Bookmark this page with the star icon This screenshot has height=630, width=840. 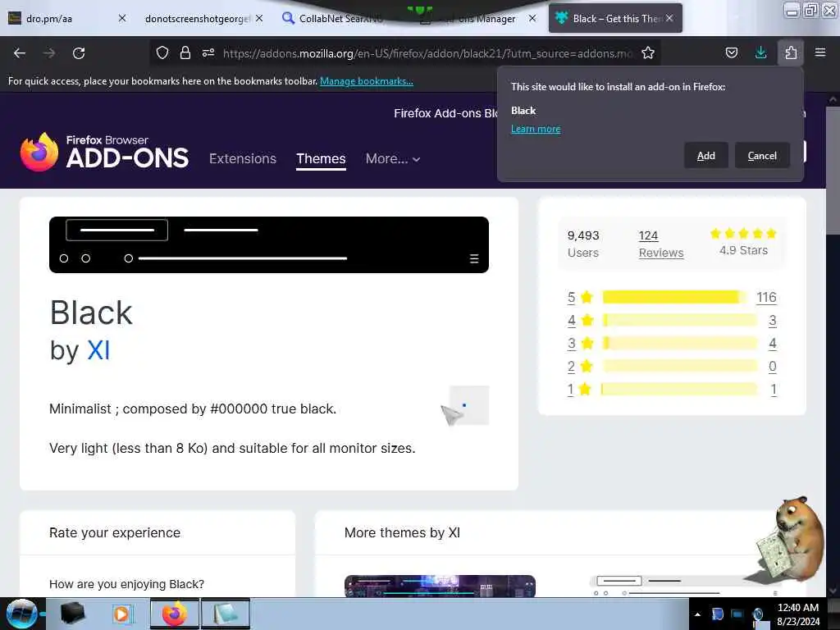click(648, 52)
